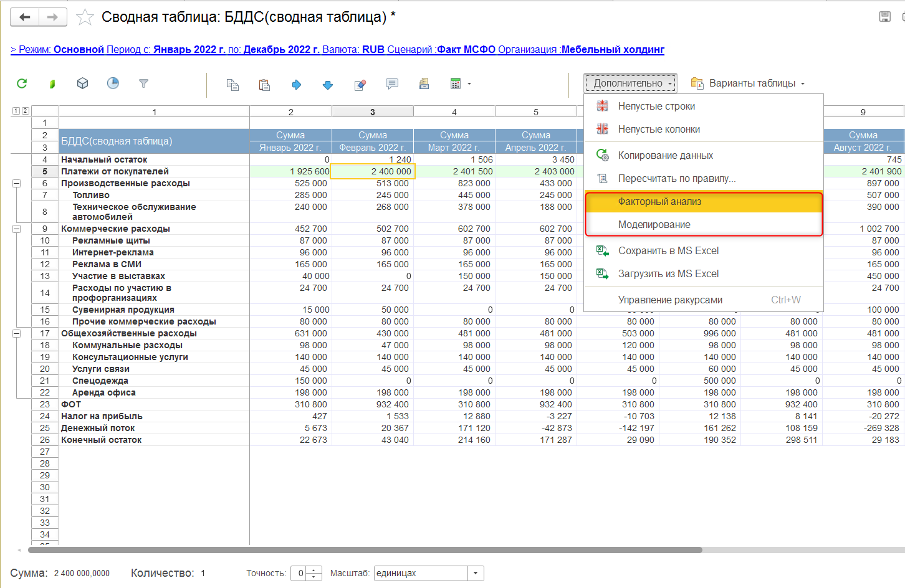Click the blue down arrow icon
The width and height of the screenshot is (905, 588).
328,85
